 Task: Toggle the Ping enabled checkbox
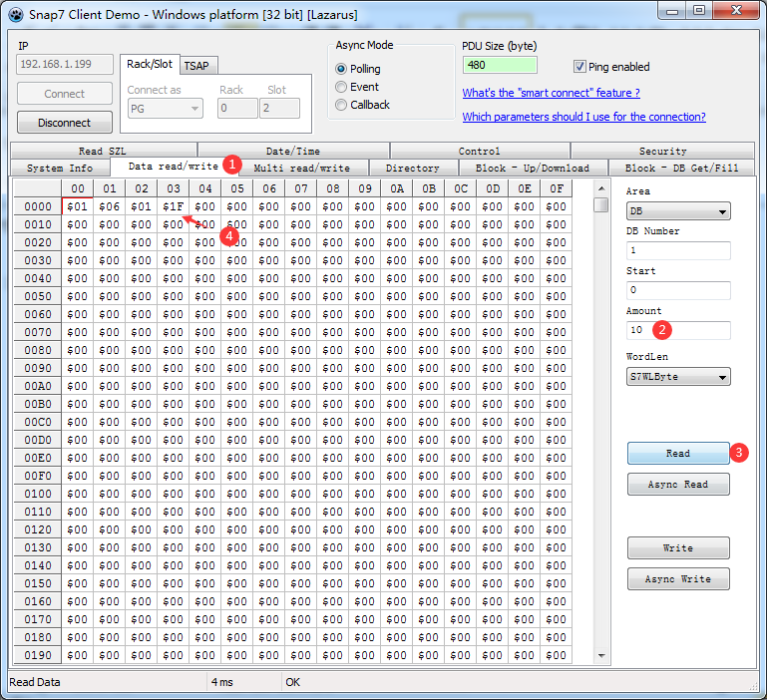tap(579, 67)
